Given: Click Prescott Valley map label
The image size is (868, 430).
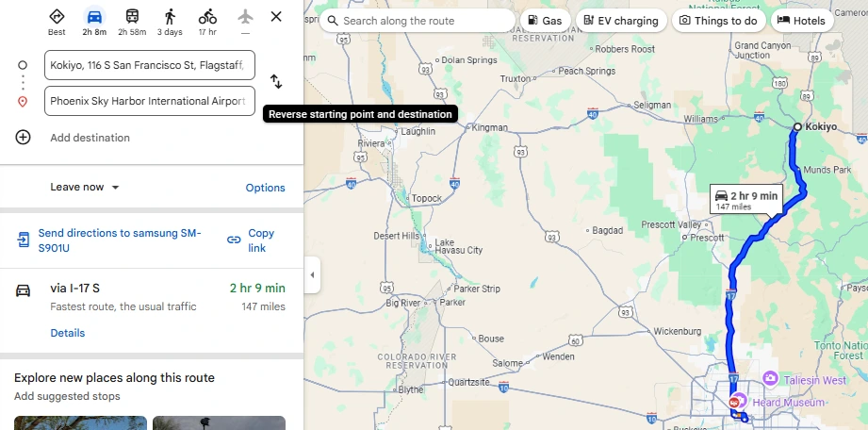Looking at the screenshot, I should pos(671,224).
